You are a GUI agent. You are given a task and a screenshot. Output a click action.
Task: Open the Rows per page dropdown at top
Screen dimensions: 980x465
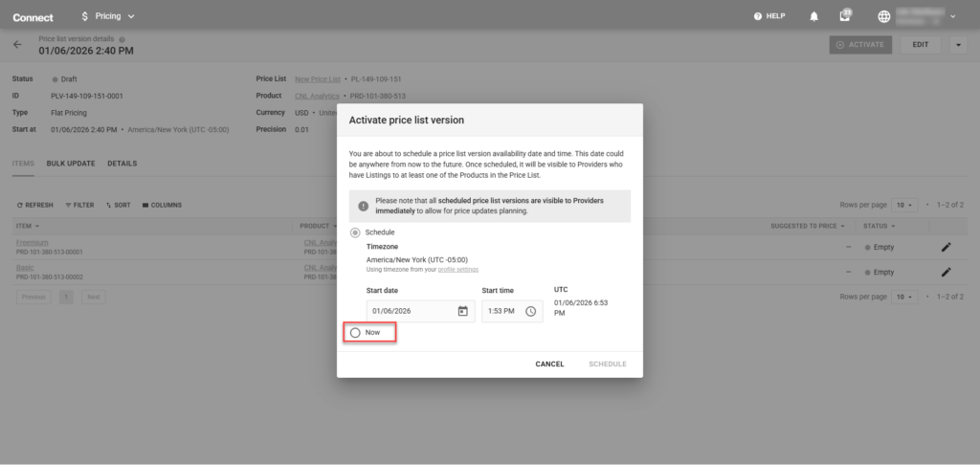[x=904, y=205]
